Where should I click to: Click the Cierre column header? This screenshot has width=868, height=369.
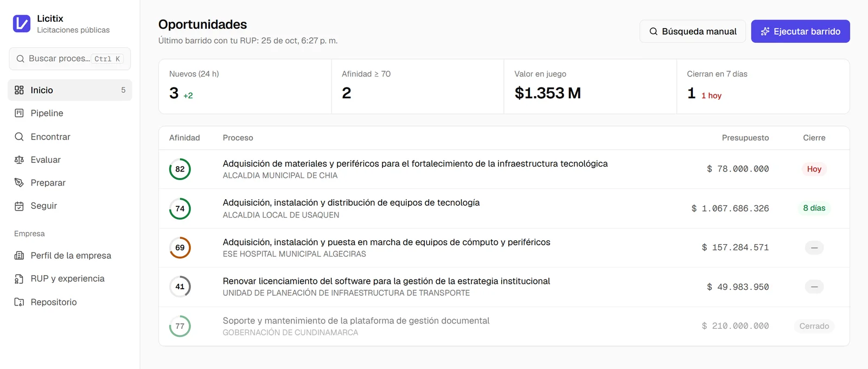coord(814,138)
